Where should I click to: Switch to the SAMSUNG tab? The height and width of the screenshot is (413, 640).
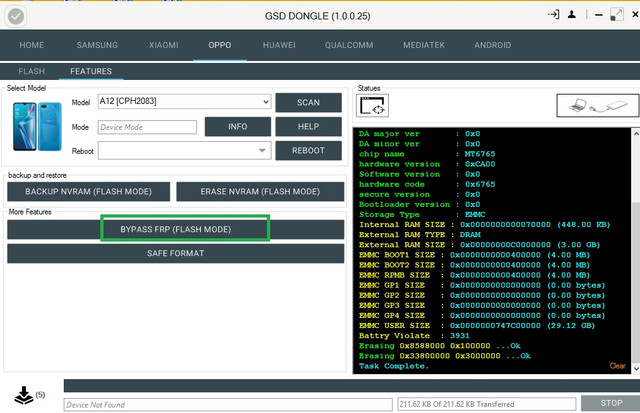(x=97, y=45)
